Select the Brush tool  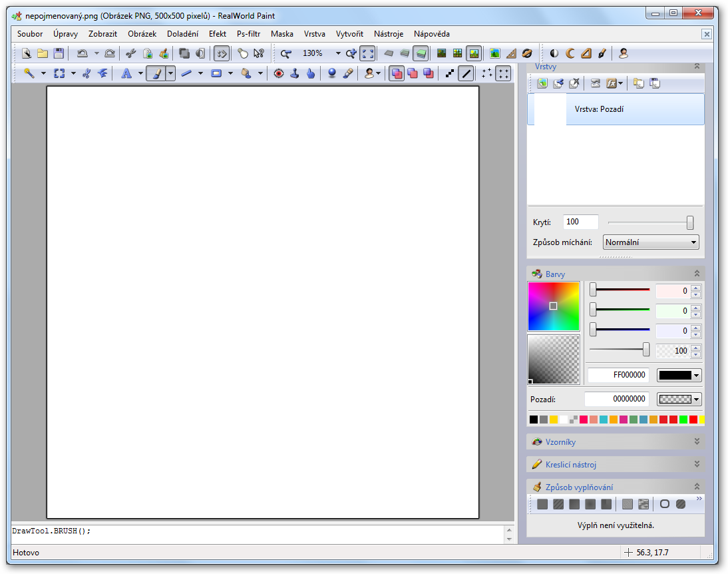(156, 73)
